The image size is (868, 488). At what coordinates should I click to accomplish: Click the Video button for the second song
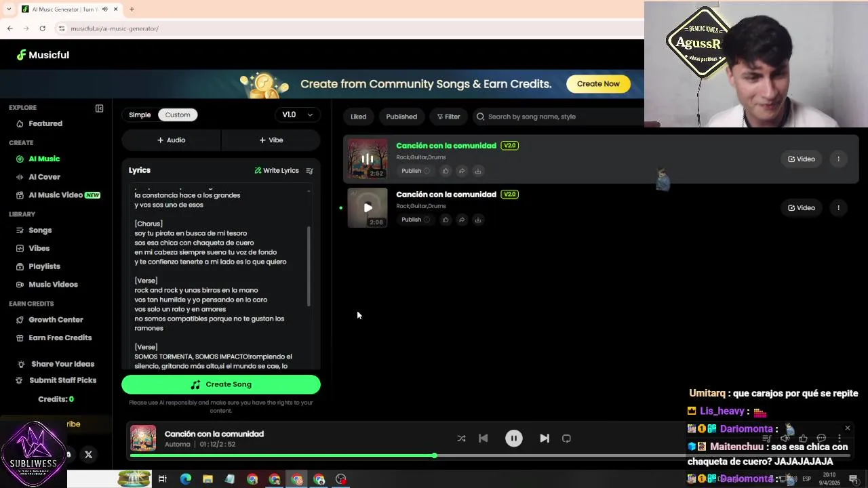coord(801,207)
